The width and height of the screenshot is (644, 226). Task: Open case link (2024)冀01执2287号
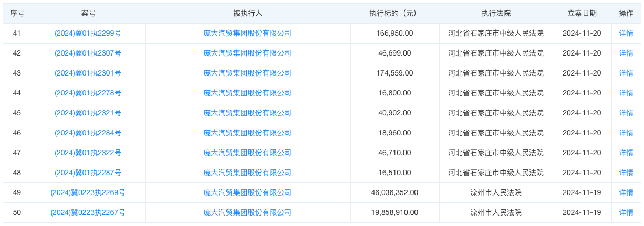click(88, 173)
